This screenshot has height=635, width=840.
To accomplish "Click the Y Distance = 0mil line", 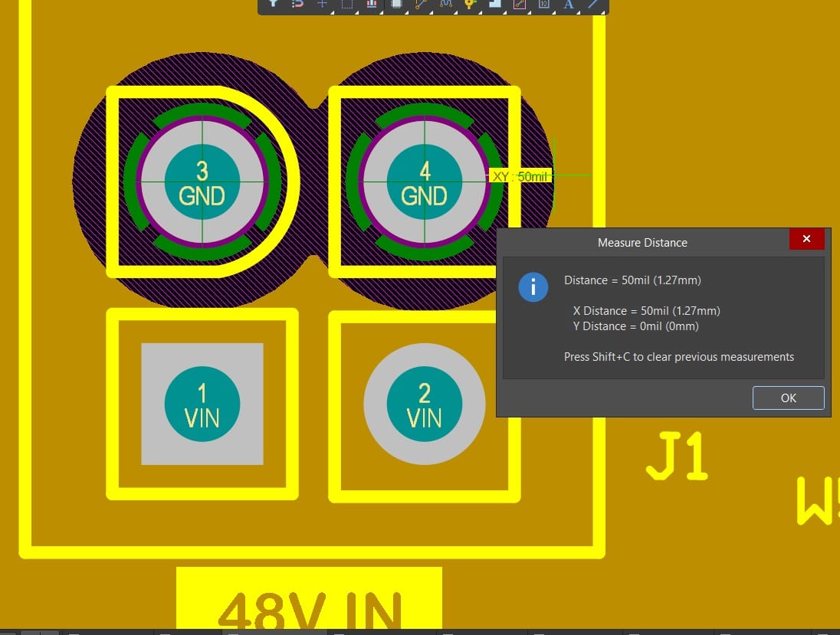I will coord(636,326).
